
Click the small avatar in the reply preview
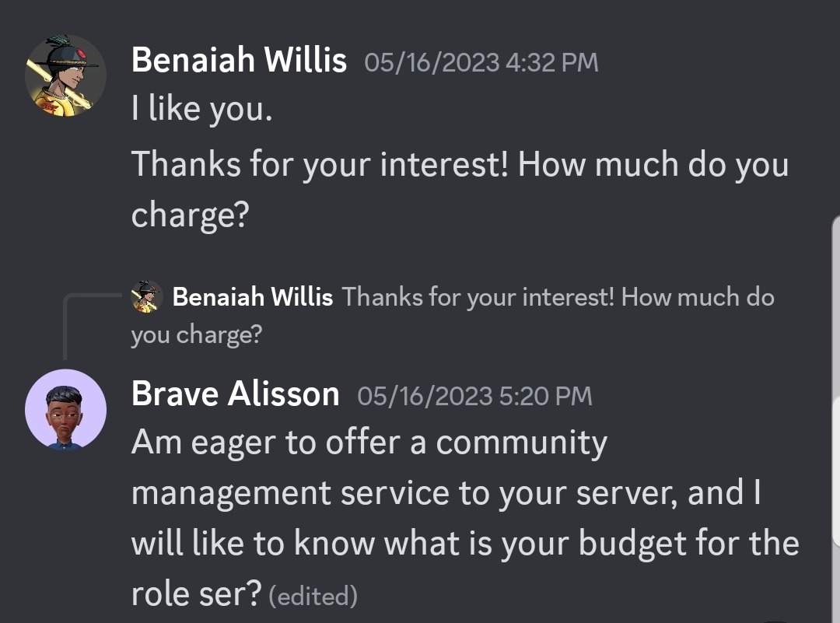[x=146, y=297]
